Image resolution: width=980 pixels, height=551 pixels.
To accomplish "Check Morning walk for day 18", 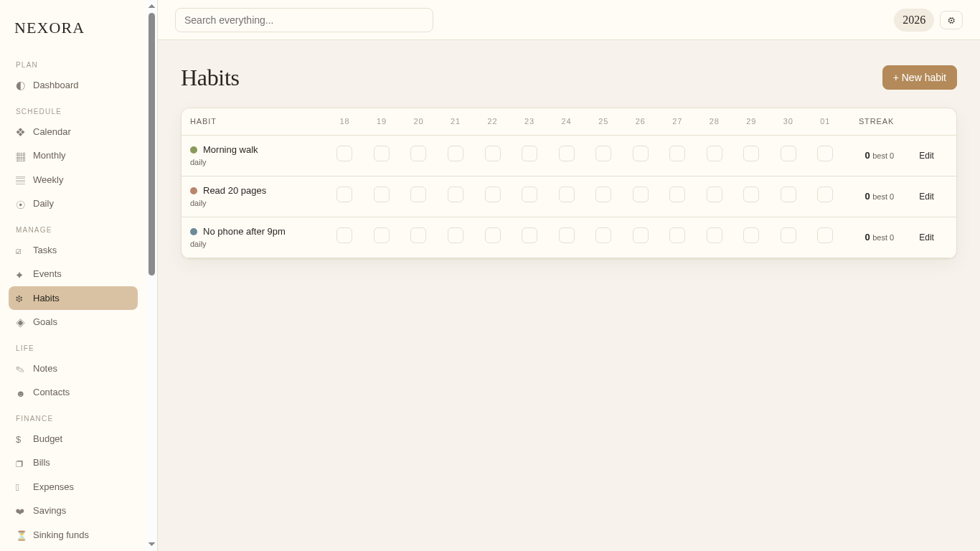I will coord(344,154).
